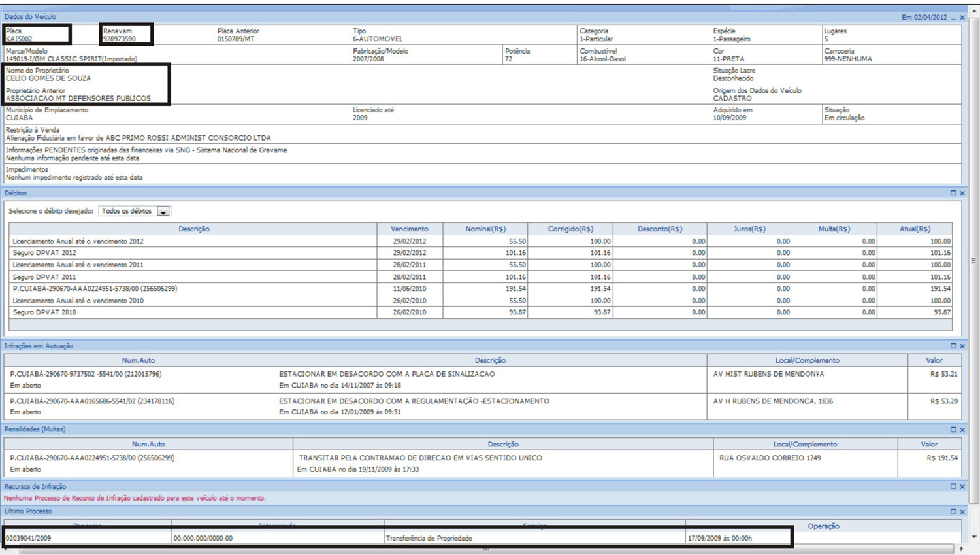Click the vertical scrollbar thumb
Viewport: 980px width, 555px height.
point(974,260)
